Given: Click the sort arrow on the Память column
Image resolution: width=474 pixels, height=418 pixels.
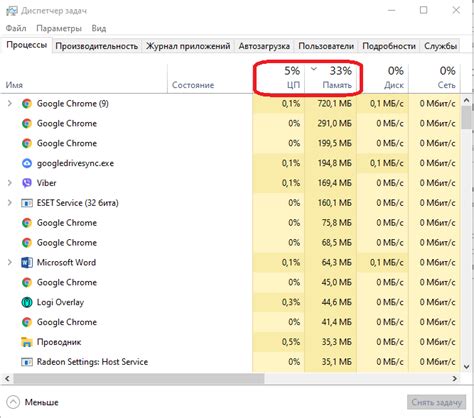Looking at the screenshot, I should pyautogui.click(x=314, y=69).
